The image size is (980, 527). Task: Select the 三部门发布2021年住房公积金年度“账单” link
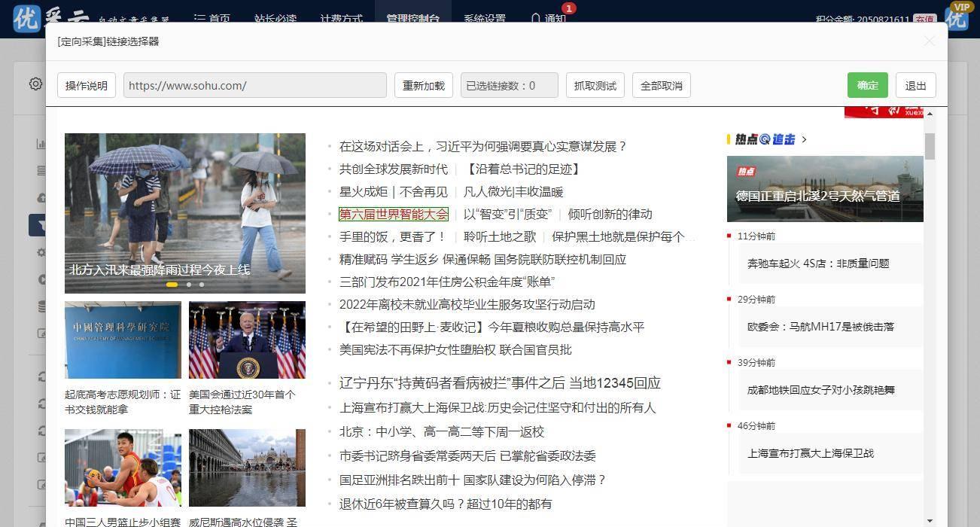click(x=447, y=282)
